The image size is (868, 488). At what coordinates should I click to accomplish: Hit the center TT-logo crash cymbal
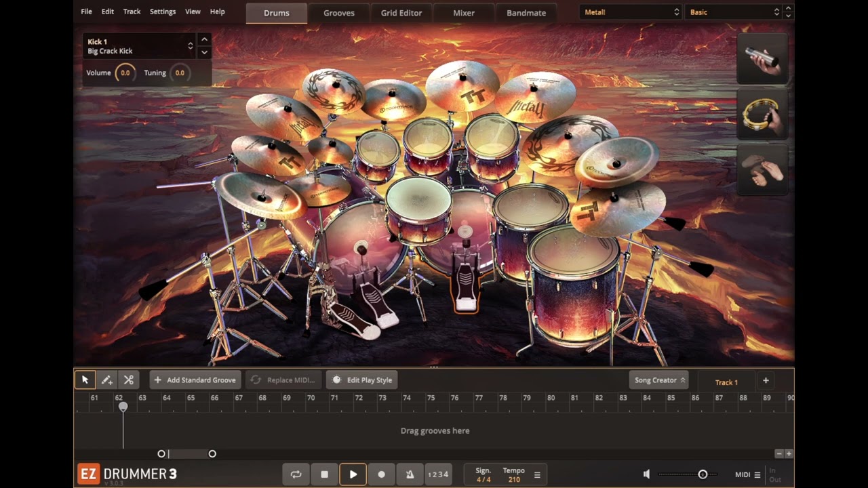point(462,85)
